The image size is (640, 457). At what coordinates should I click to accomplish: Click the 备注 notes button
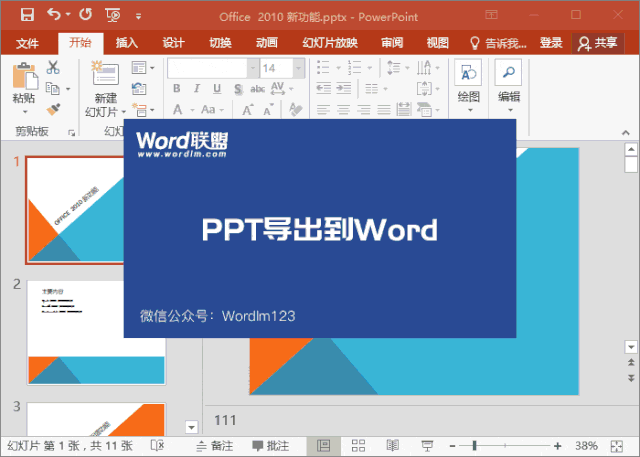pos(215,446)
